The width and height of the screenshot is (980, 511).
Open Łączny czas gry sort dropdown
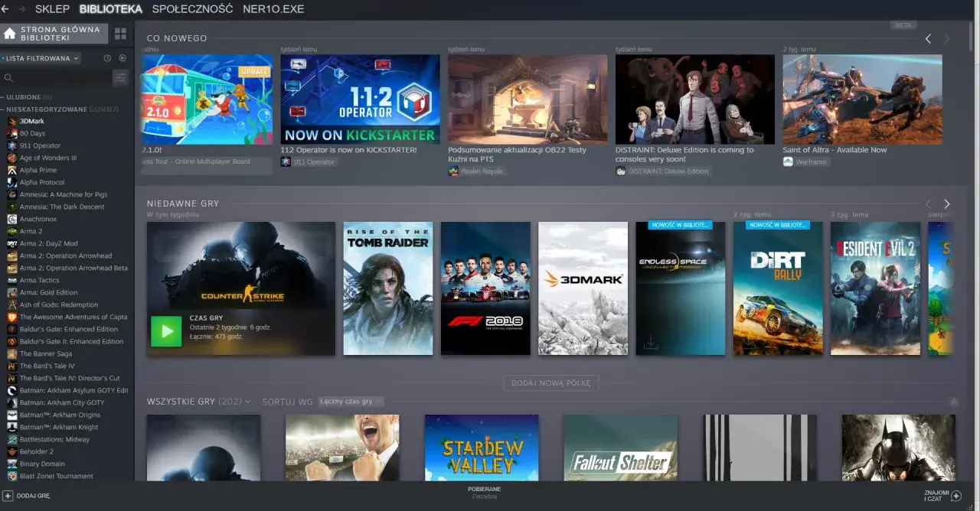click(351, 402)
